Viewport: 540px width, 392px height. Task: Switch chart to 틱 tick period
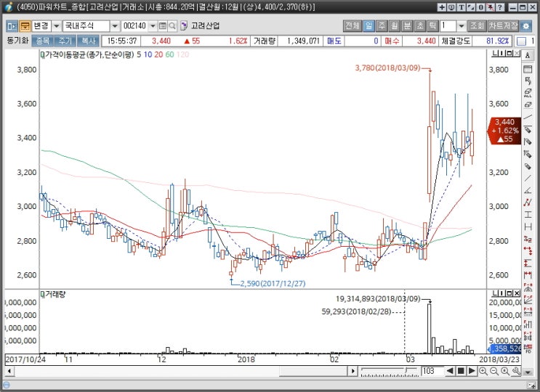432,26
